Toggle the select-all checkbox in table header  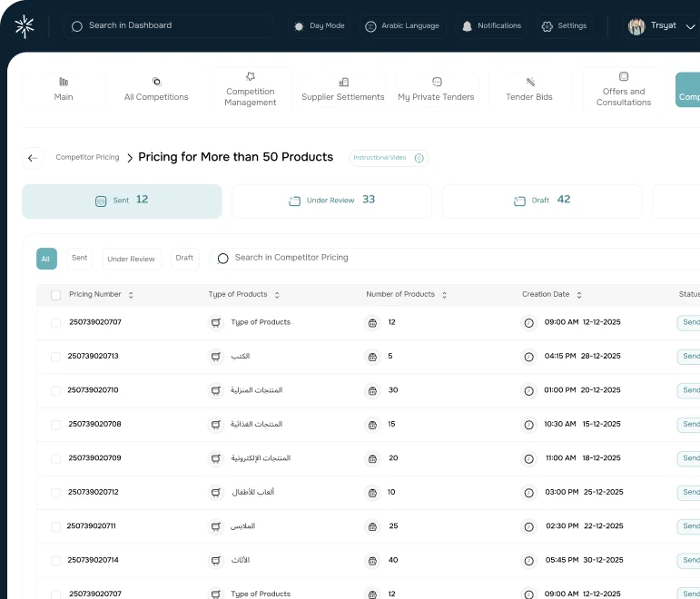[56, 295]
